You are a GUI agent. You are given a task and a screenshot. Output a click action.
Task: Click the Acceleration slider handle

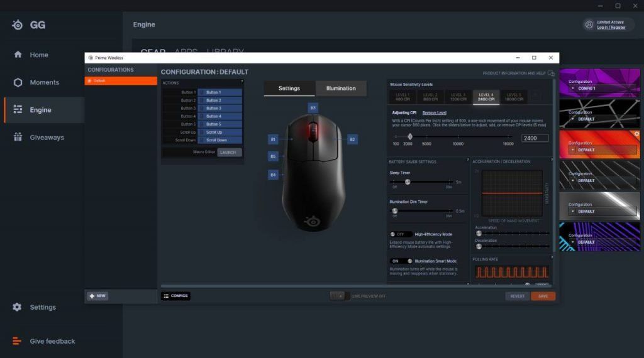click(479, 234)
